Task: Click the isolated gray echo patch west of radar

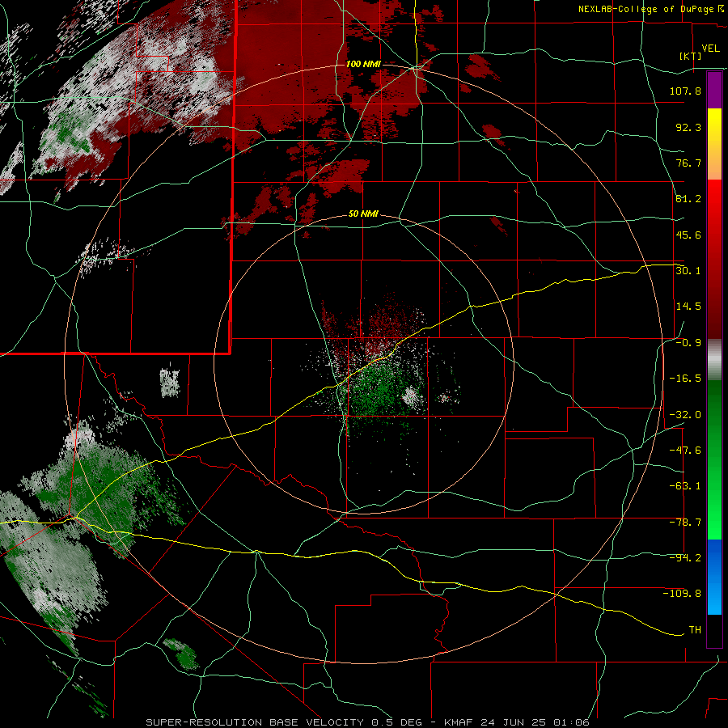Action: [170, 383]
